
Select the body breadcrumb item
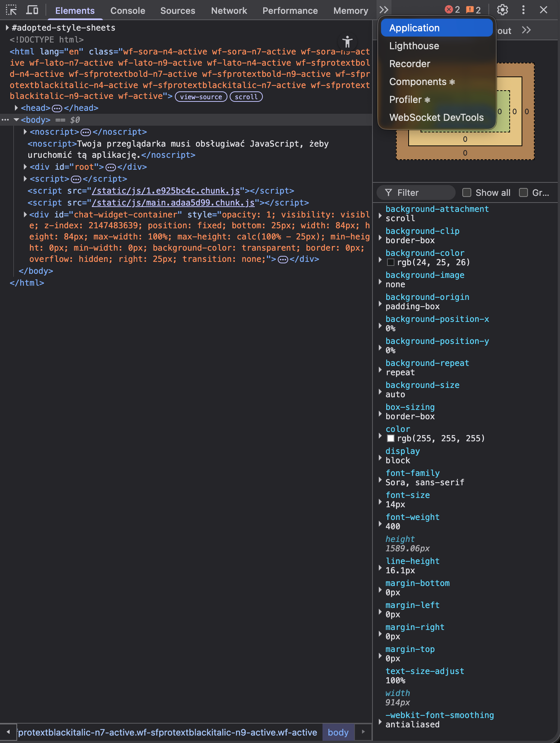338,733
